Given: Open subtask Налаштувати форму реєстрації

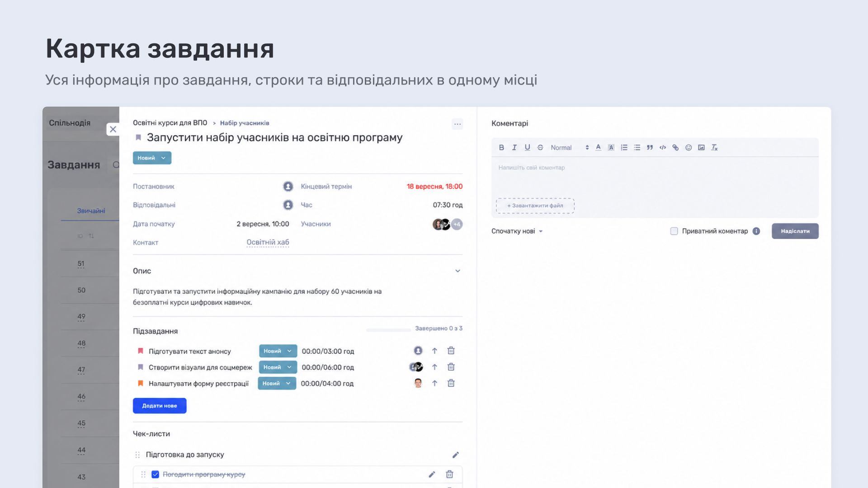Looking at the screenshot, I should [x=198, y=384].
